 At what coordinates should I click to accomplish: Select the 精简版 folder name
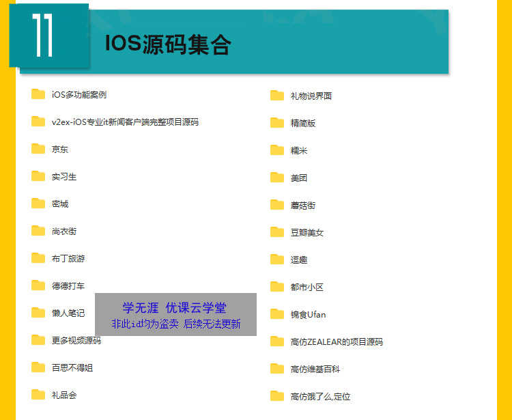(303, 124)
